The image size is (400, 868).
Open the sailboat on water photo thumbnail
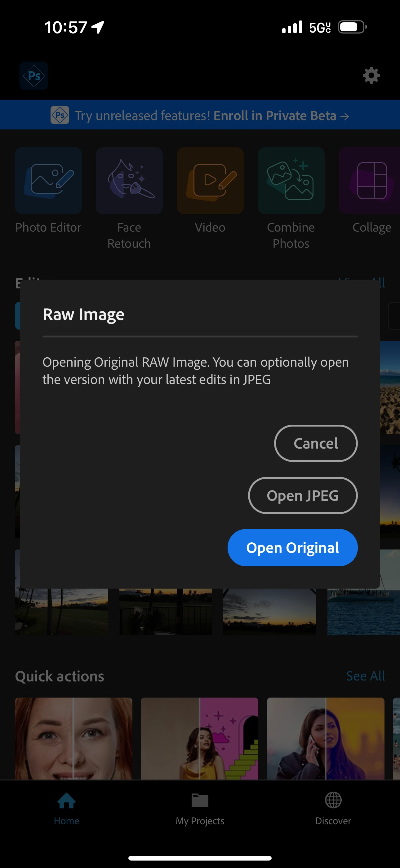tap(364, 612)
